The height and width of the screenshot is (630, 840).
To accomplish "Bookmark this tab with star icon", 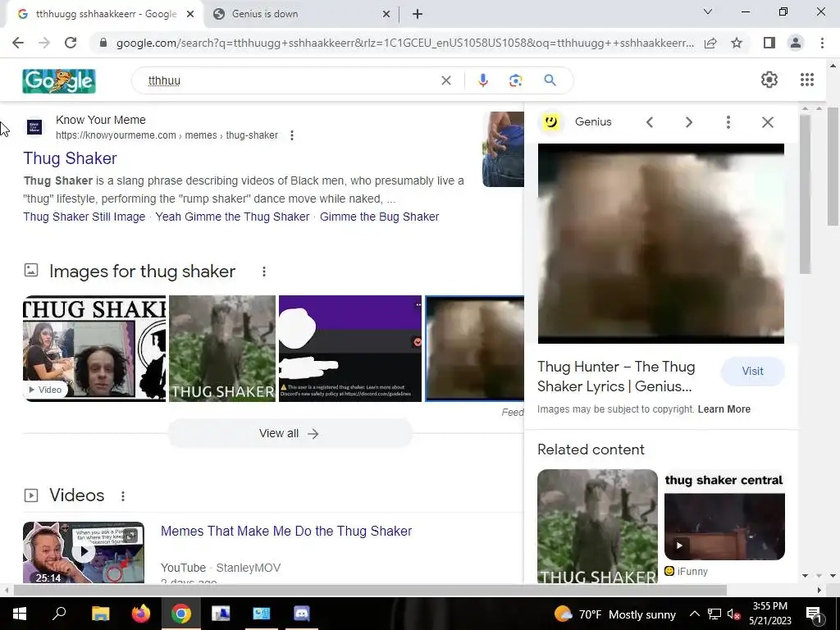I will [x=737, y=43].
